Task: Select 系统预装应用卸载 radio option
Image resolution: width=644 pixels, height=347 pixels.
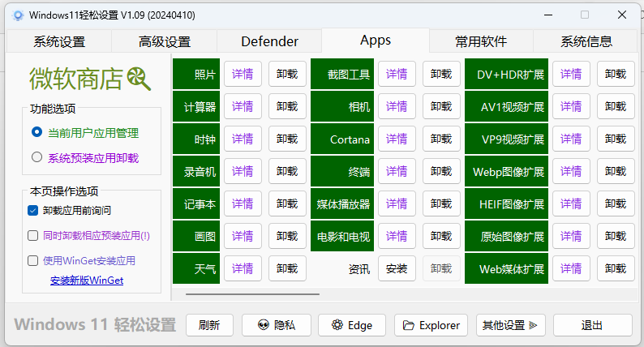Action: pos(36,157)
